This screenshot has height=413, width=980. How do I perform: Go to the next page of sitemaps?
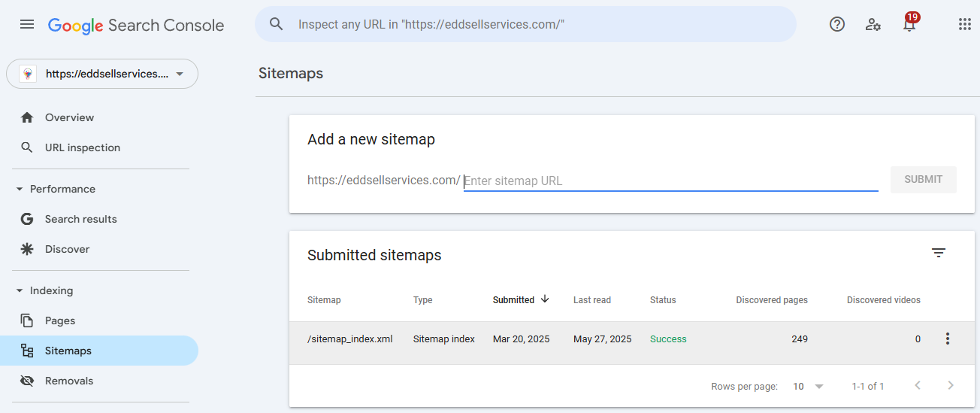tap(951, 385)
